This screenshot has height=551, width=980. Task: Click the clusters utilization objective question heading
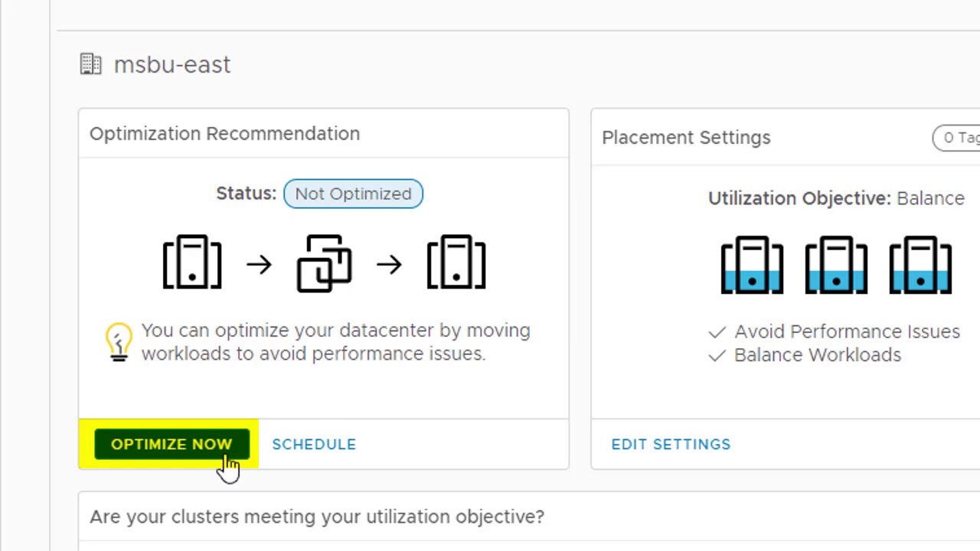click(317, 517)
